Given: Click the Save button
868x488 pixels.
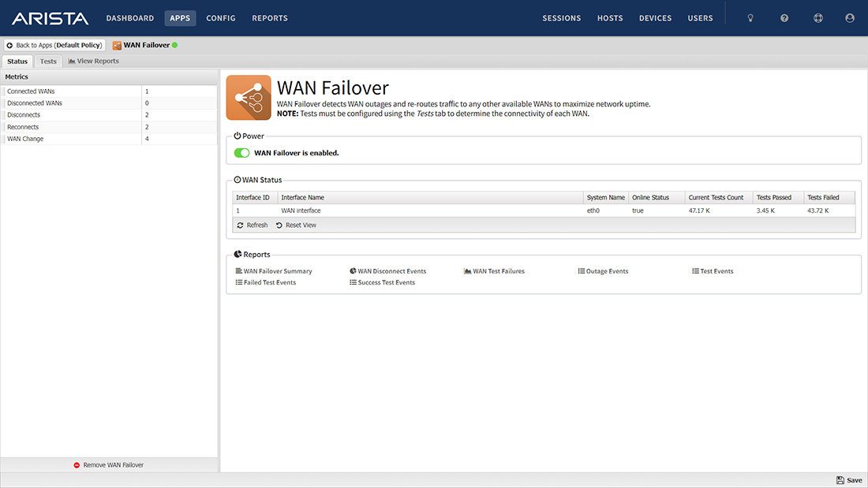Looking at the screenshot, I should point(849,480).
